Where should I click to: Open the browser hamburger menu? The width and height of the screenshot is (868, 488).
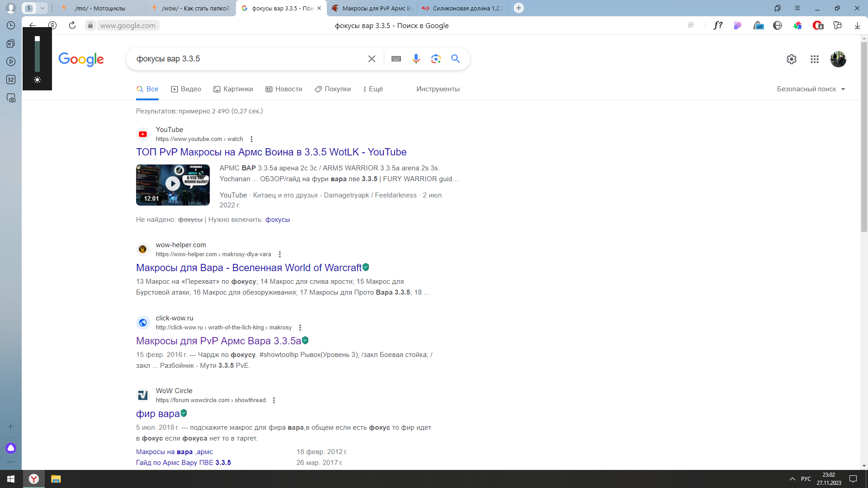797,8
